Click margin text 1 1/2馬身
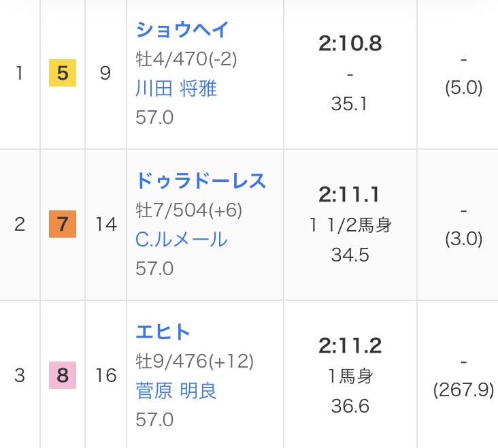This screenshot has width=498, height=448. (350, 225)
